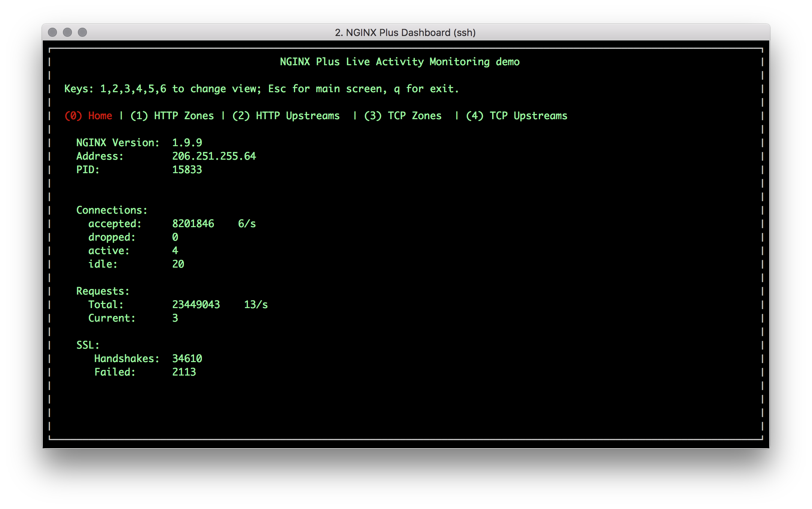Click the minimize window button
Screen dimensions: 812x509
point(67,33)
